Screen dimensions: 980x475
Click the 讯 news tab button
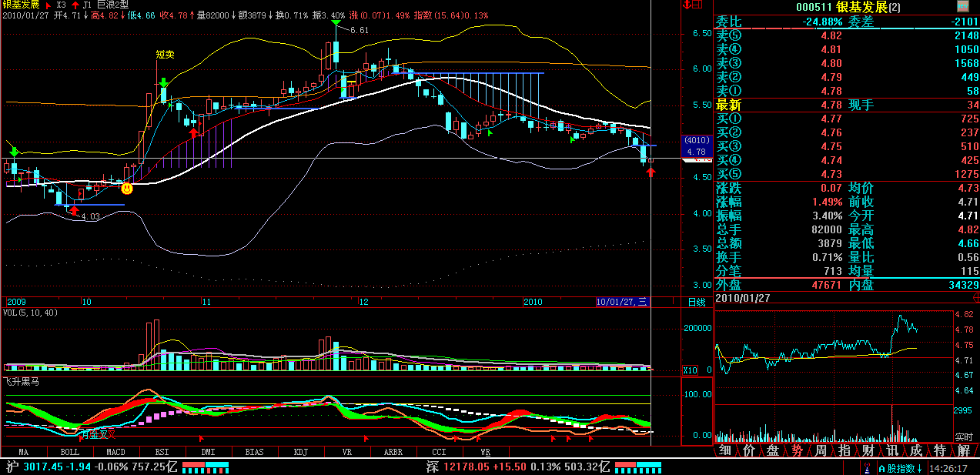891,450
